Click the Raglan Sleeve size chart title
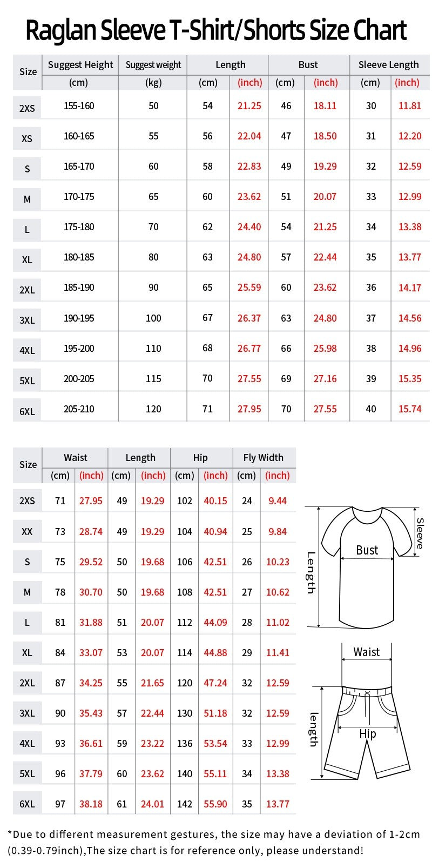432x868 pixels. 216,30
